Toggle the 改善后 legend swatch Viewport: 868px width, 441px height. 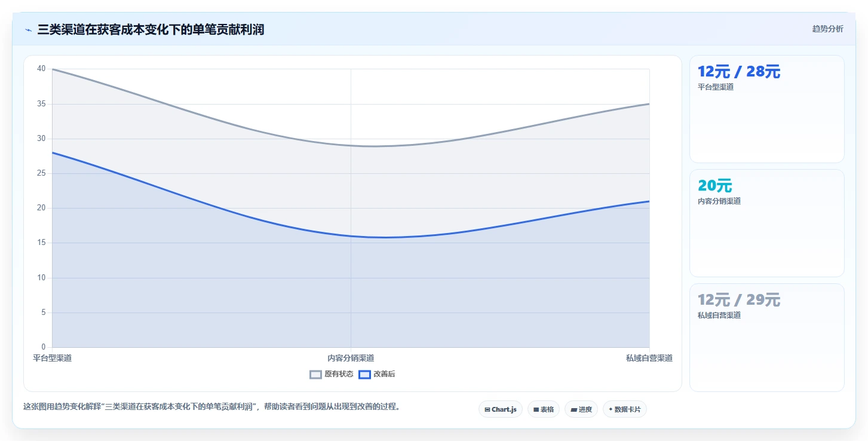pos(364,375)
